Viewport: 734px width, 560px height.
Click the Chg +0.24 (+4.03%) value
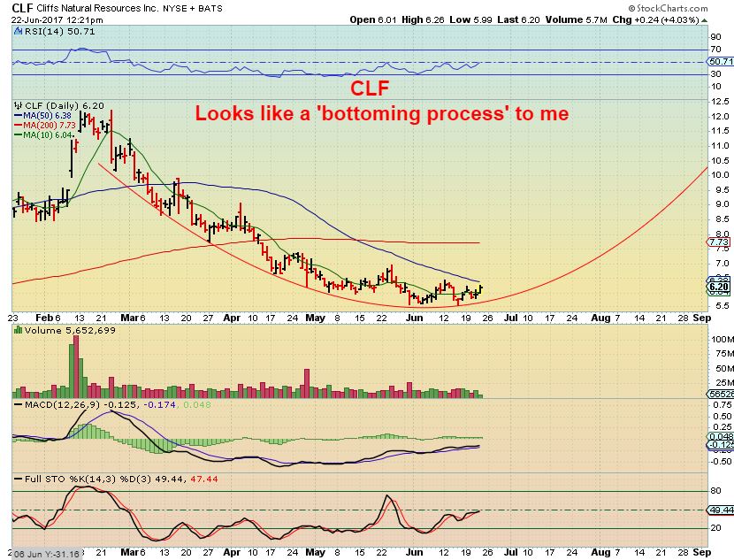point(655,20)
